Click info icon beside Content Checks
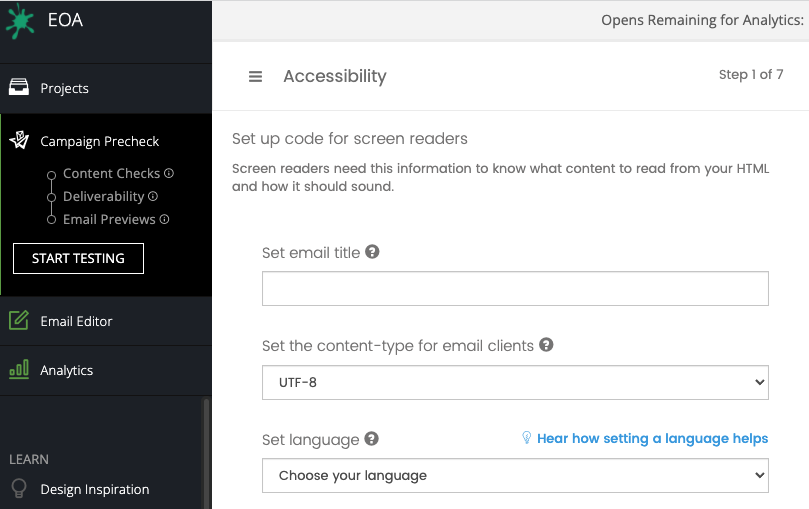809x509 pixels. 169,173
